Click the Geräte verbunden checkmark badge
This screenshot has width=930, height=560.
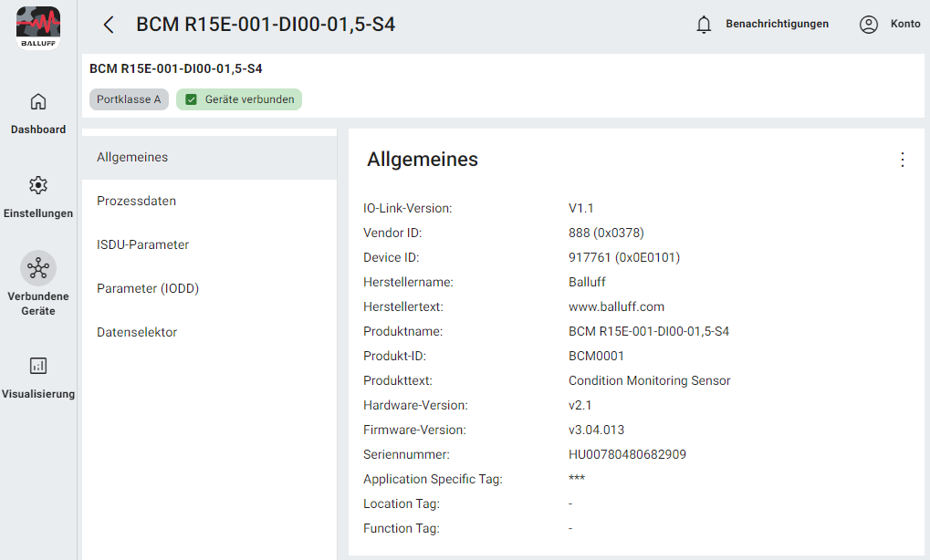coord(239,99)
